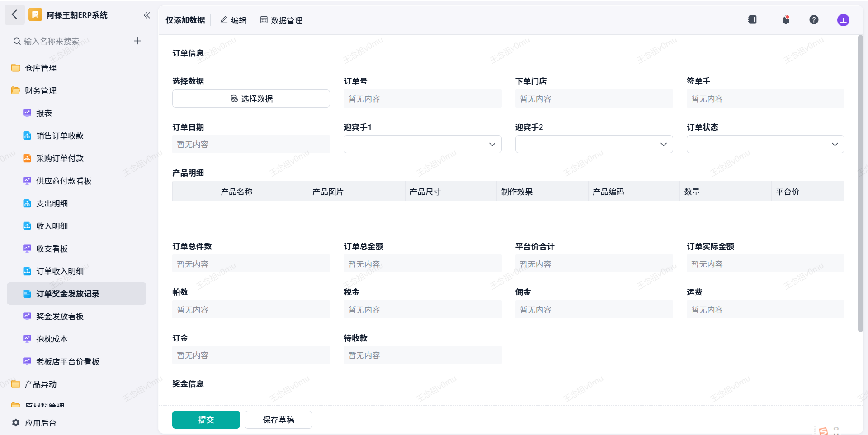Viewport: 868px width, 435px height.
Task: Click the plus icon to add new
Action: tap(137, 41)
